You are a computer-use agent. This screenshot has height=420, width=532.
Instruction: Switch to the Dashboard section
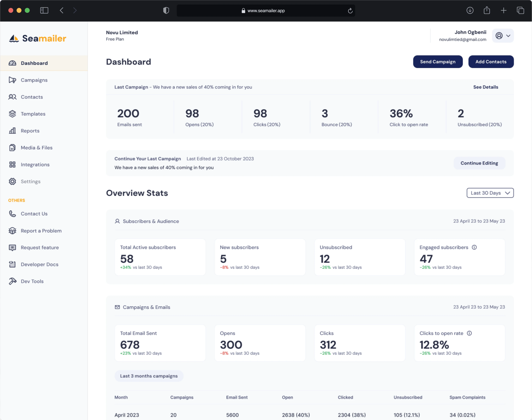point(34,63)
